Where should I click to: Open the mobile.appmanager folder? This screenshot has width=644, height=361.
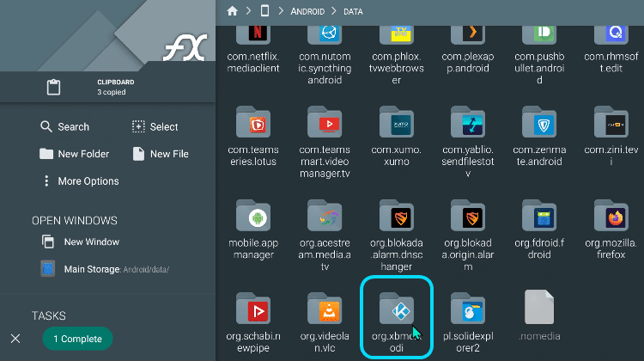(x=253, y=229)
